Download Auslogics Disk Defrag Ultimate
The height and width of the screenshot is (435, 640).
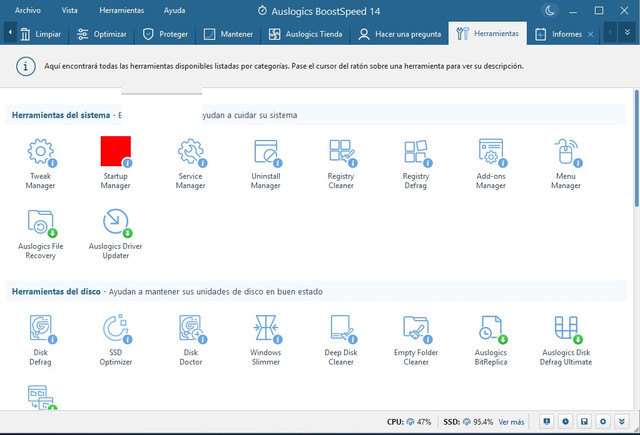[566, 340]
